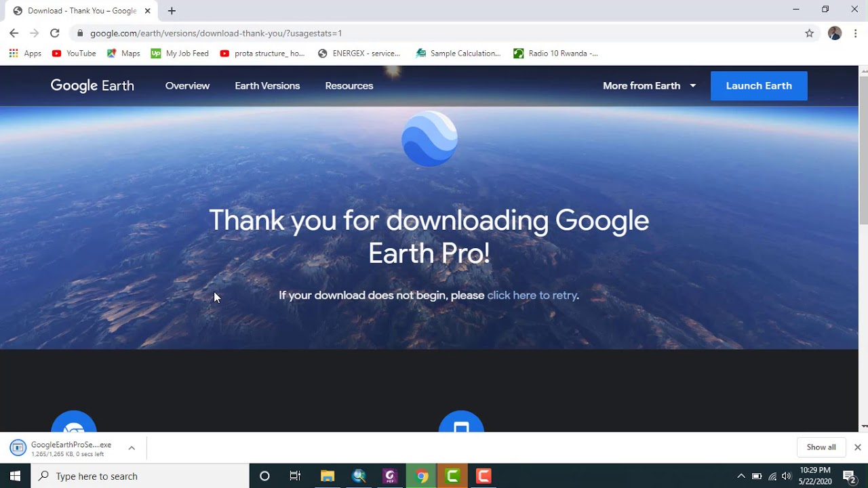Click the Launch Earth button

[759, 86]
